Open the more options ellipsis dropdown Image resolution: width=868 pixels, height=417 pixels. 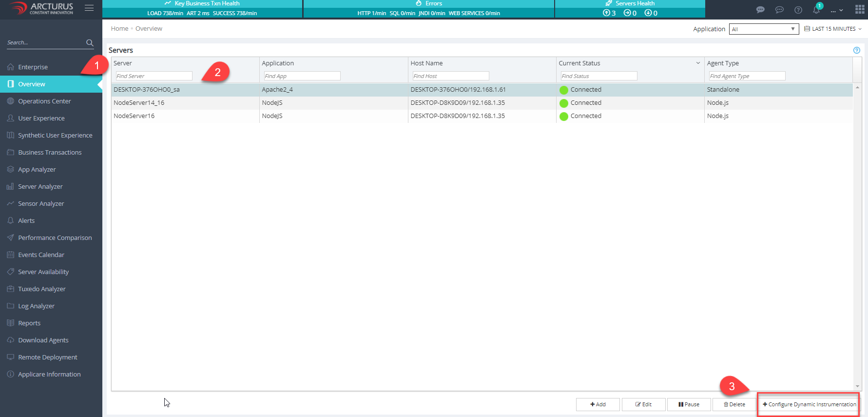pos(837,10)
